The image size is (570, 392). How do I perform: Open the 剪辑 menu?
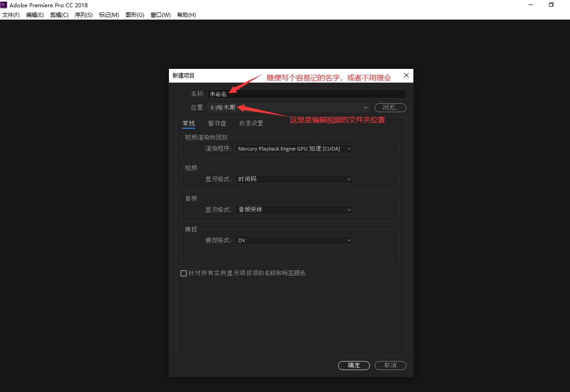click(59, 15)
